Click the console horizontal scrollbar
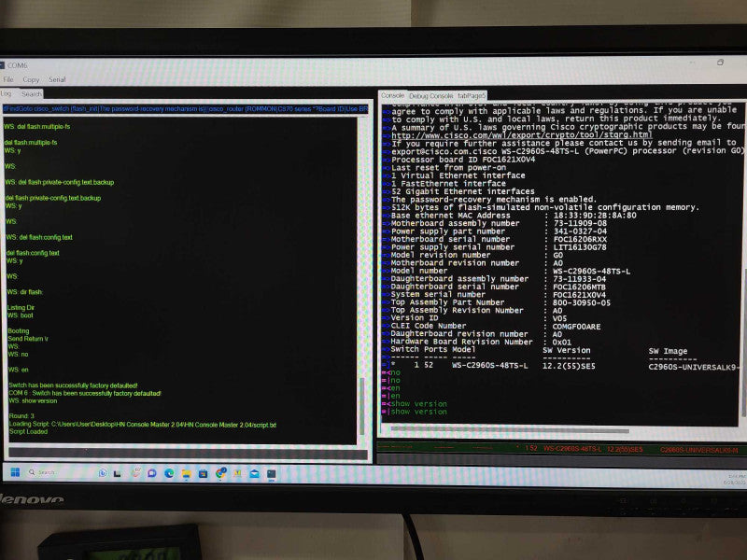 pyautogui.click(x=510, y=430)
